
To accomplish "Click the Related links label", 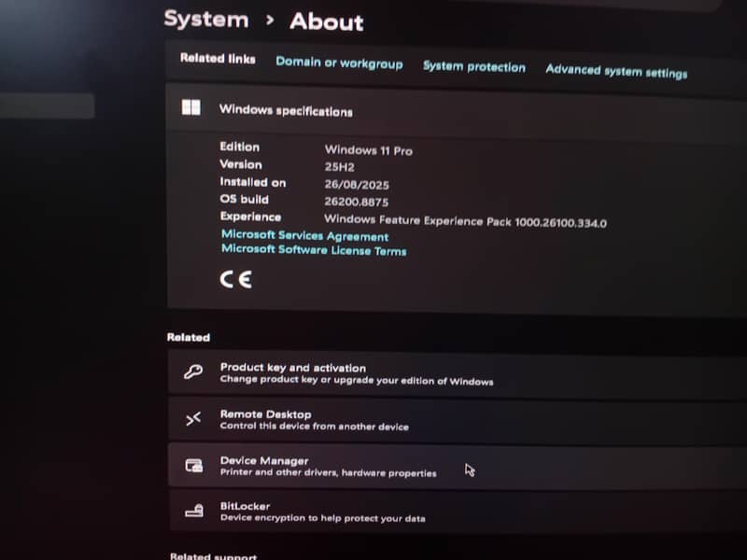I will pos(218,59).
